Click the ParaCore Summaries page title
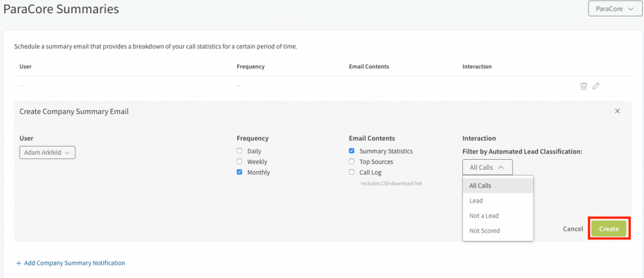Viewport: 644px width, 278px height. (61, 9)
